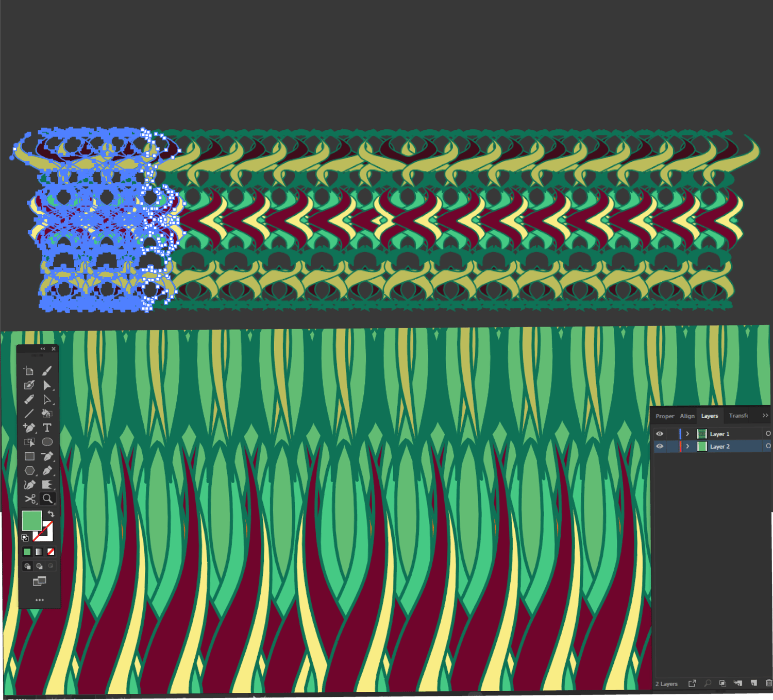Toggle lock column for Layer 2
Image resolution: width=773 pixels, height=700 pixels.
(x=671, y=446)
